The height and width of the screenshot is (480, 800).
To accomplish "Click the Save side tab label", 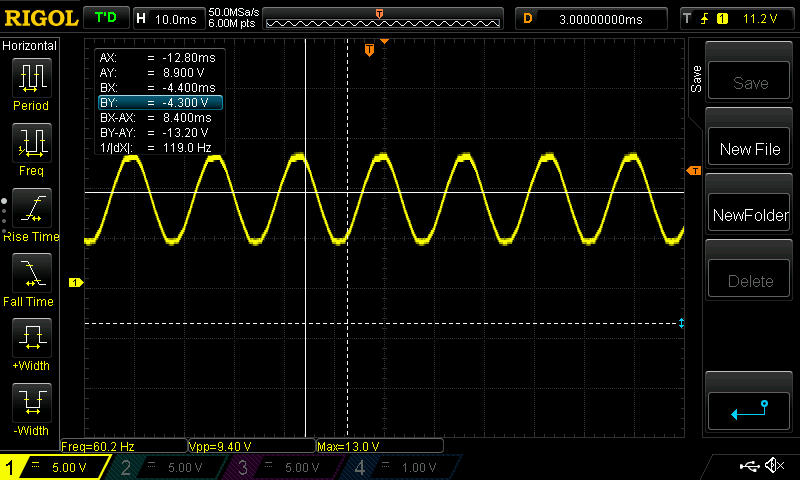I will click(x=696, y=79).
